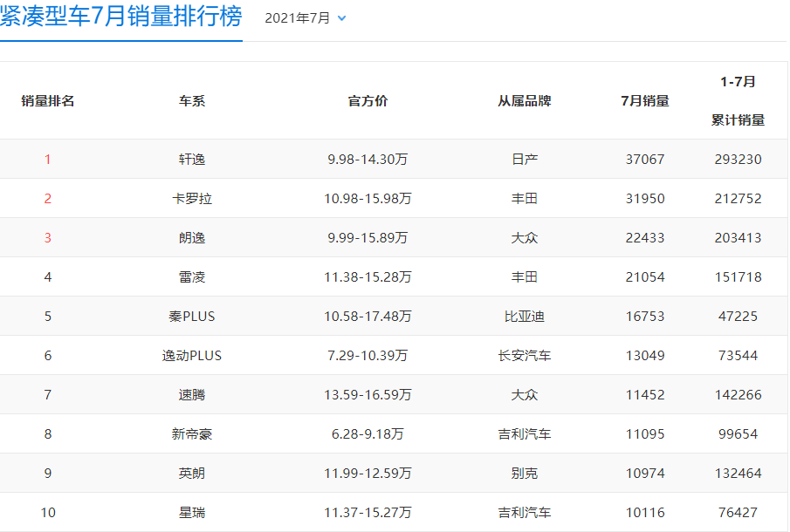Click the brand 日产

[525, 159]
